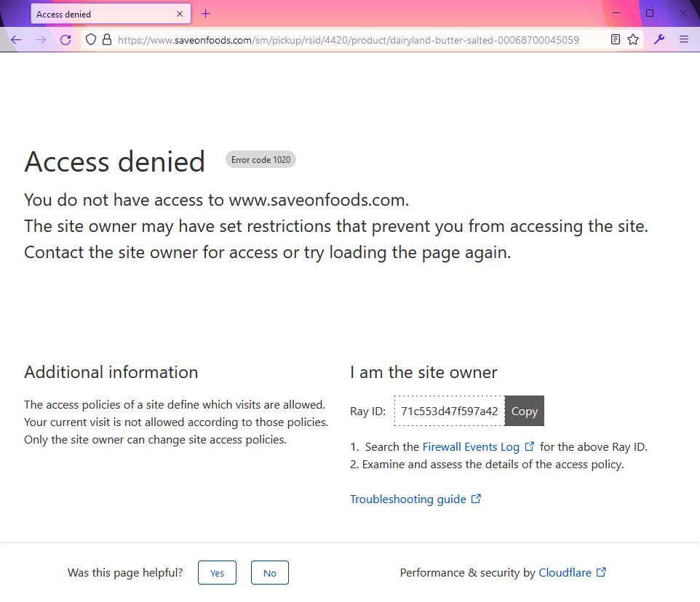The height and width of the screenshot is (602, 700).
Task: Select the Access denied tab
Action: [x=111, y=14]
